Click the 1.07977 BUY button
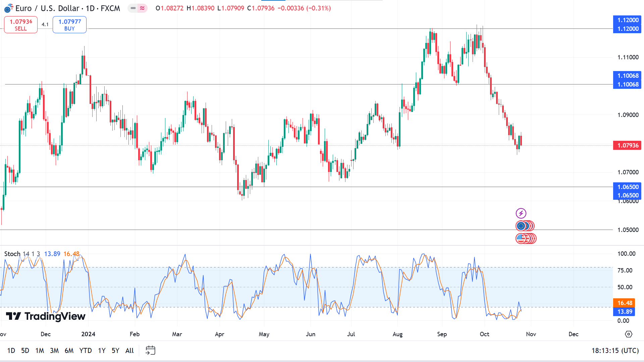The image size is (644, 362). click(x=69, y=25)
